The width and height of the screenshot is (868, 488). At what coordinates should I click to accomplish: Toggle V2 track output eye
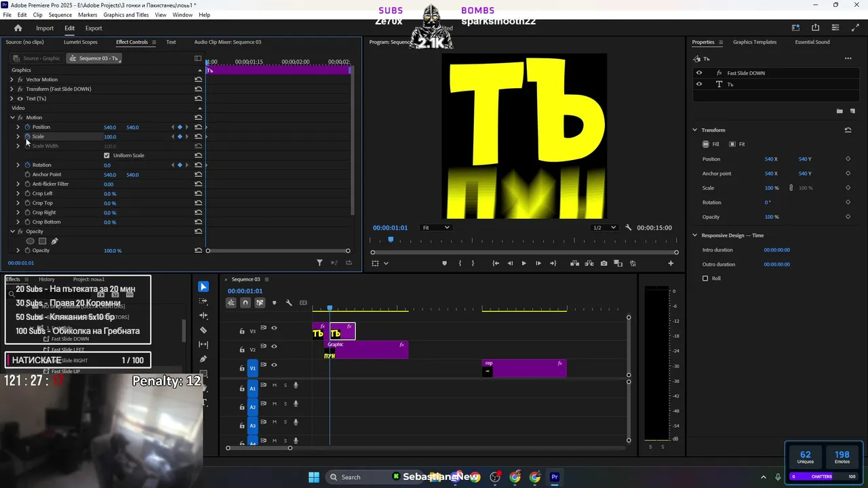click(274, 346)
